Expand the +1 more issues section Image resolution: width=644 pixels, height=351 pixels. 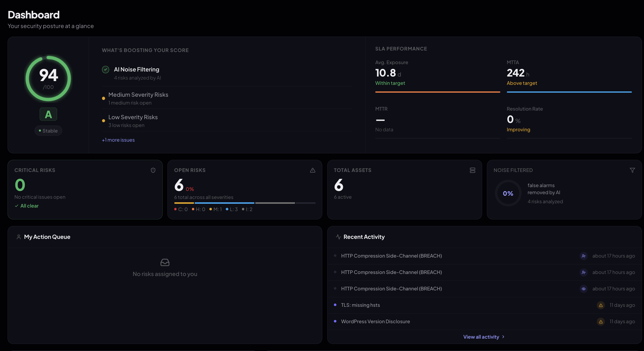[118, 140]
